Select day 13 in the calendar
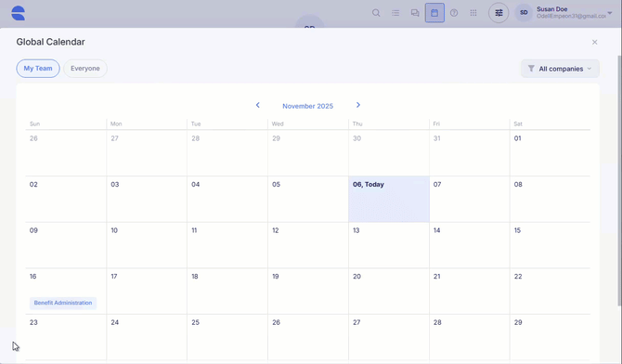The height and width of the screenshot is (364, 622). coord(389,245)
